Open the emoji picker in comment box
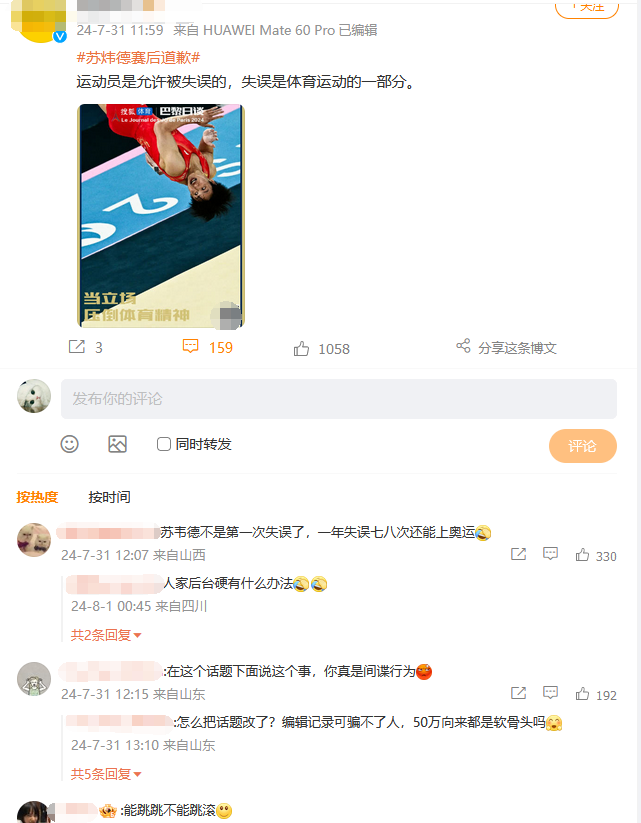Viewport: 641px width, 823px height. (x=69, y=444)
